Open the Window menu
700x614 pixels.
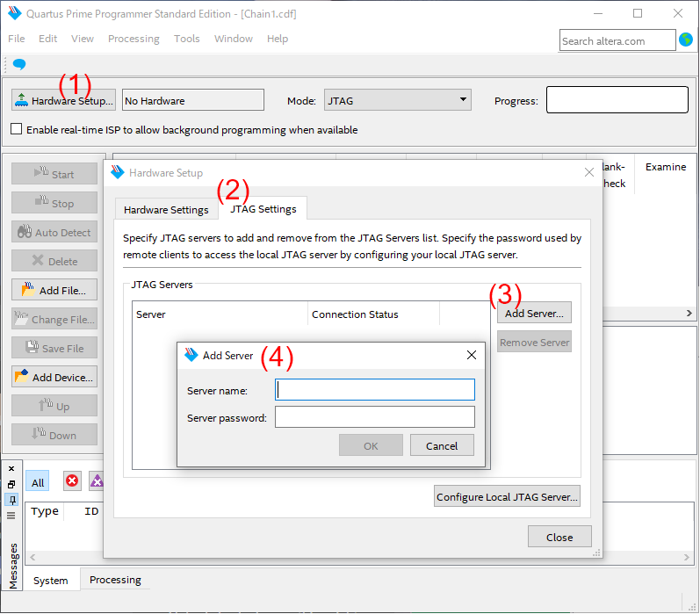(x=233, y=39)
